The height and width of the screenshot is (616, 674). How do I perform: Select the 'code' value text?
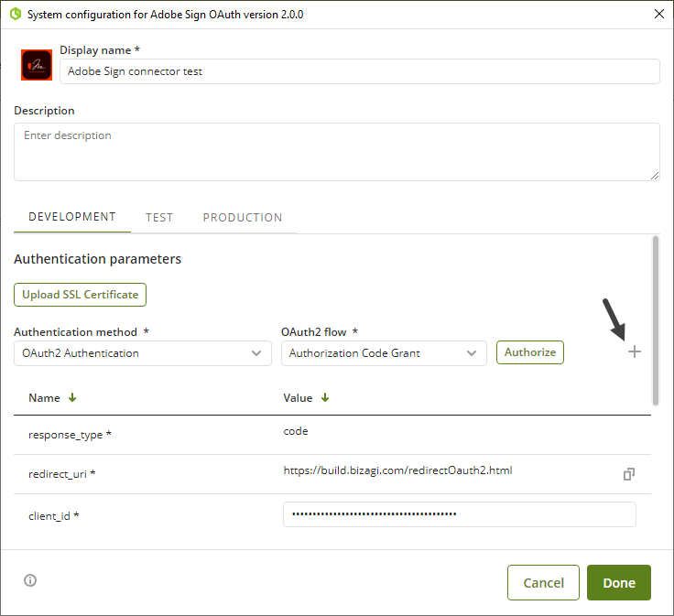(296, 431)
